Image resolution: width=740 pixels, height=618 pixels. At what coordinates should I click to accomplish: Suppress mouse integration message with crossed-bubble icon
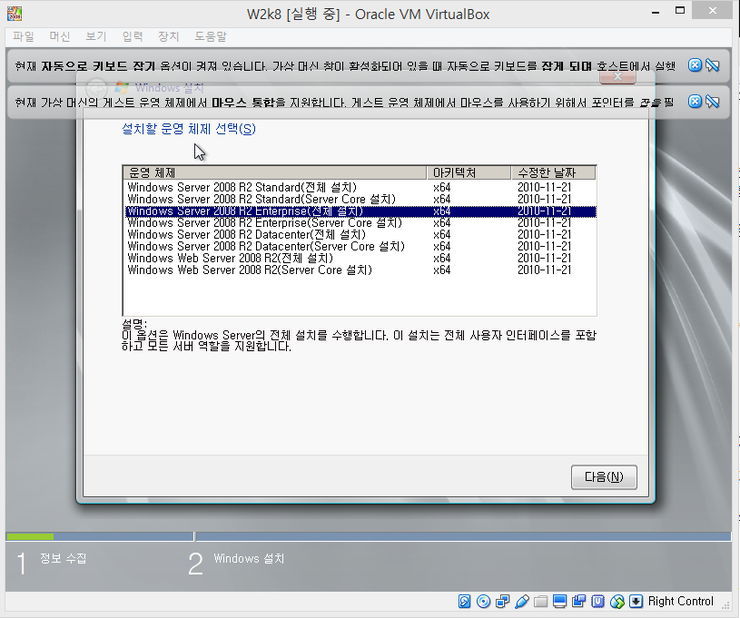tap(713, 101)
